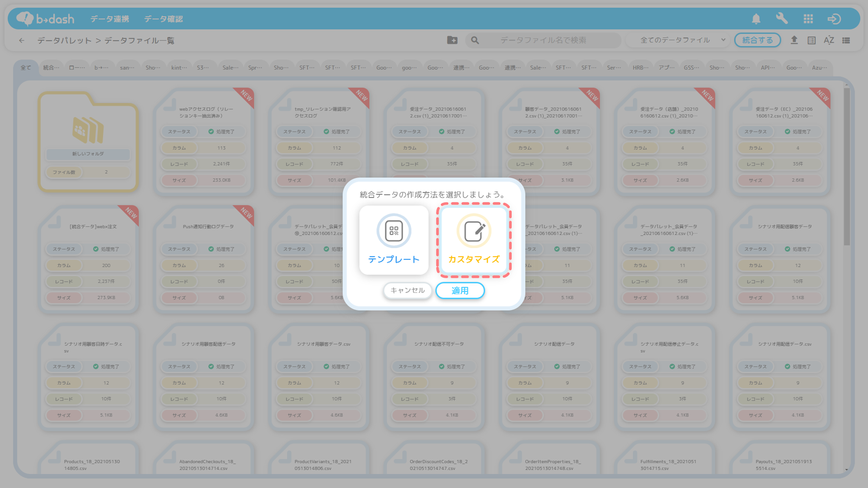Open the データ確認 menu

pos(164,19)
